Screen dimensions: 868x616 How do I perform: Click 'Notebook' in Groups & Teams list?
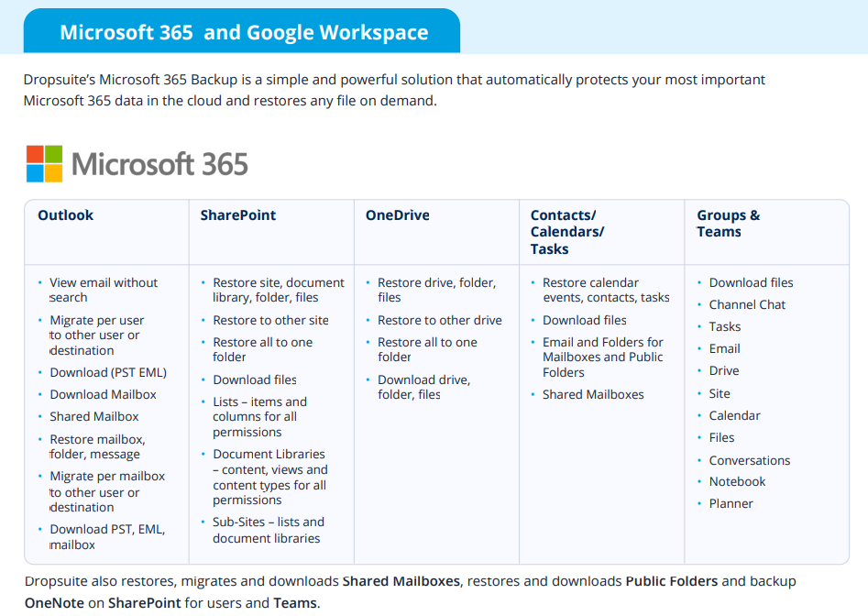(x=737, y=482)
